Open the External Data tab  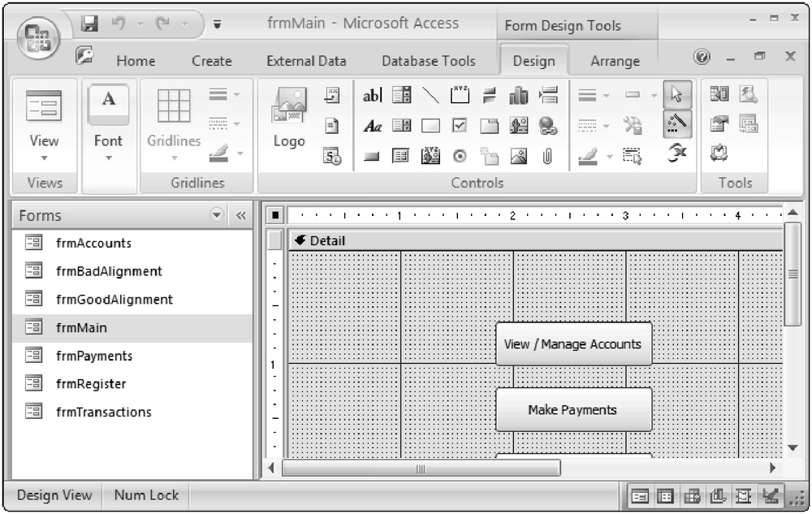coord(306,61)
